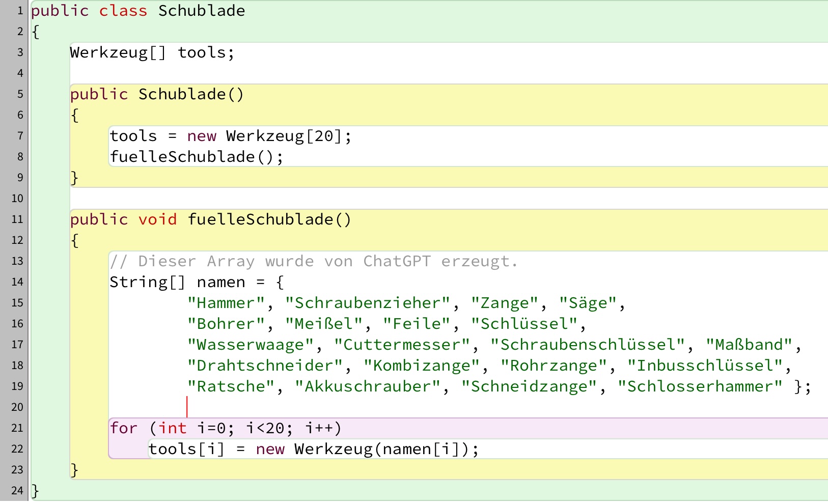This screenshot has height=504, width=828.
Task: Click the ChatGPT comment on line 13
Action: pos(313,261)
